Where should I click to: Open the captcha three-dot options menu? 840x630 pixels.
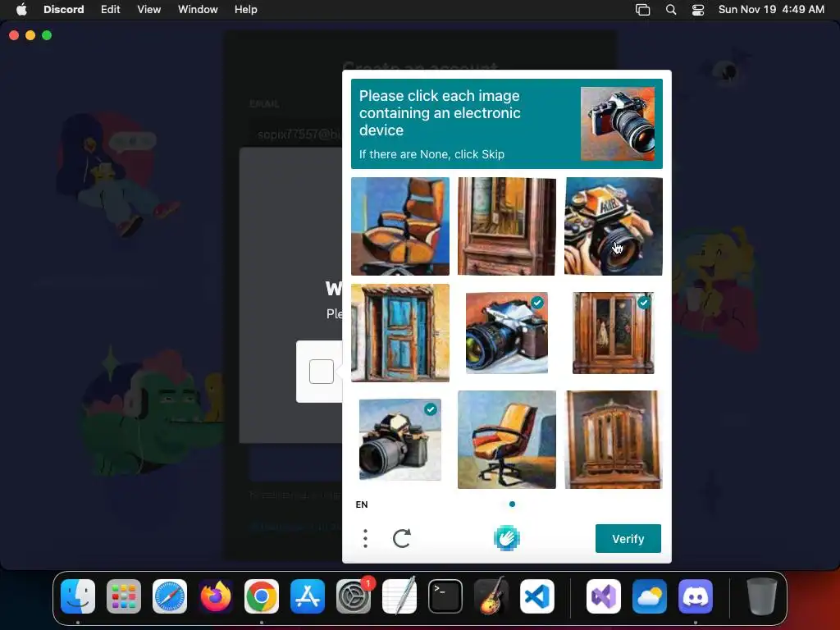365,538
